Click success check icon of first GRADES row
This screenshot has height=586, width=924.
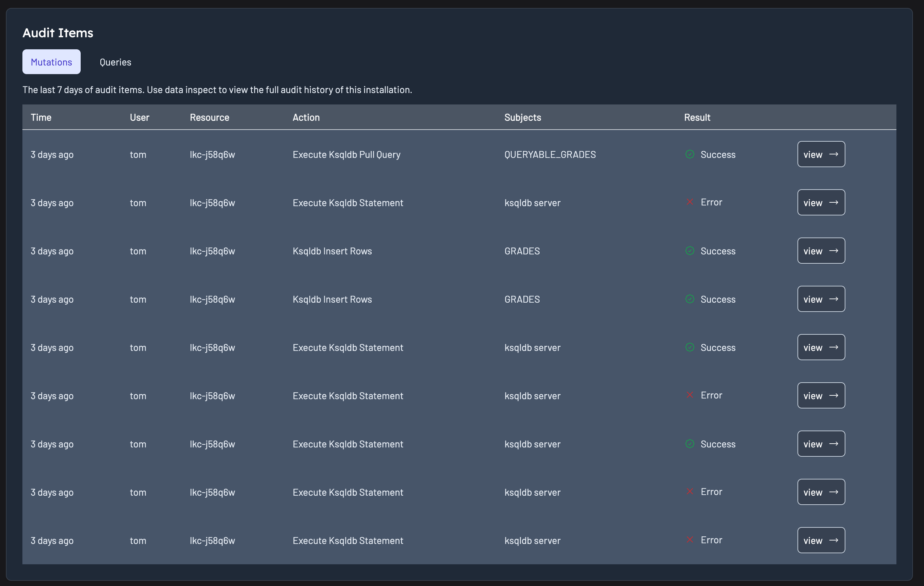(x=690, y=251)
